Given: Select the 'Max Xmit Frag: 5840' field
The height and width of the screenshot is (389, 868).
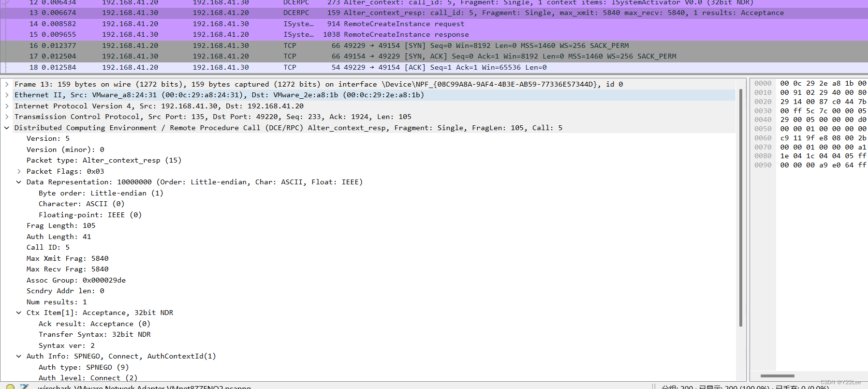Looking at the screenshot, I should 67,258.
